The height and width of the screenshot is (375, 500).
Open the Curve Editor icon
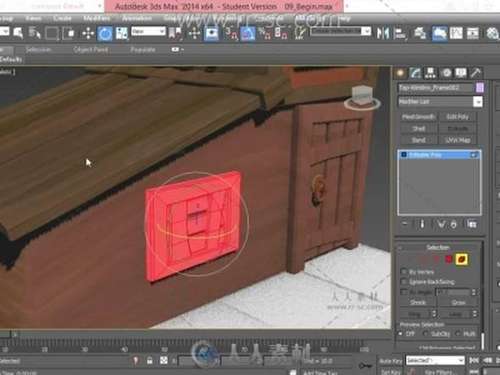click(456, 33)
